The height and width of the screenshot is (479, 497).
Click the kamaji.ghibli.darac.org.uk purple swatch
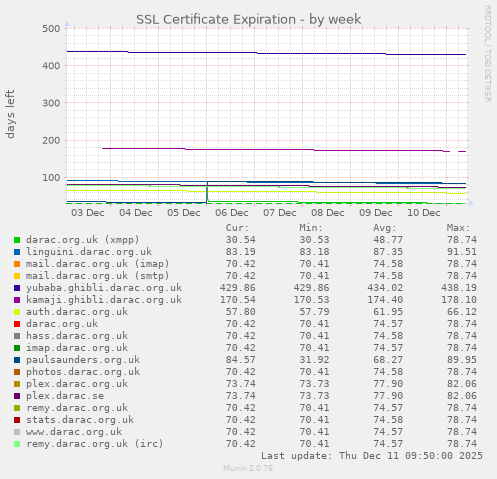[17, 300]
